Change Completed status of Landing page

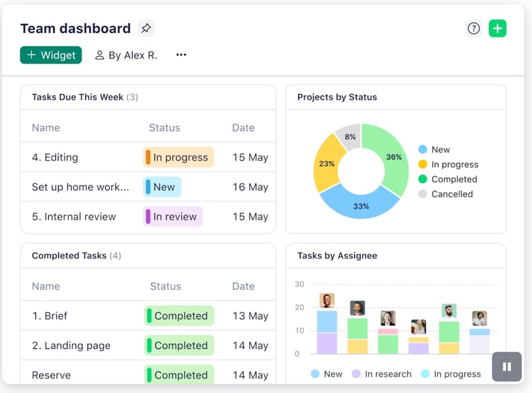pos(179,345)
